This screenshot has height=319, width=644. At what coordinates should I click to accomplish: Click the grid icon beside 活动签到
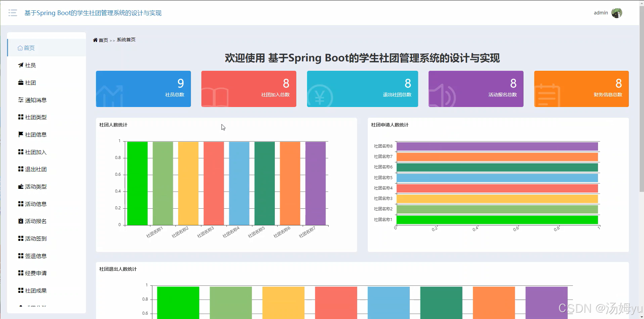point(21,238)
